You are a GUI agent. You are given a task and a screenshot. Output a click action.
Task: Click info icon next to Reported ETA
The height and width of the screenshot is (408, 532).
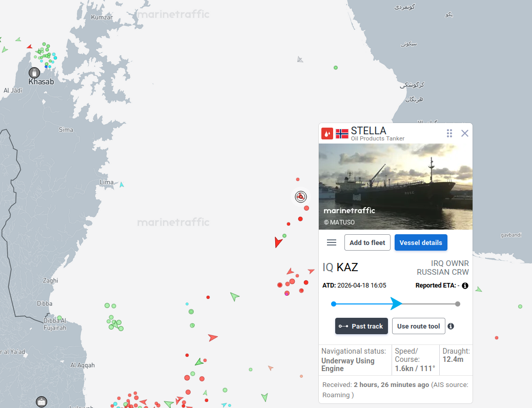point(465,286)
